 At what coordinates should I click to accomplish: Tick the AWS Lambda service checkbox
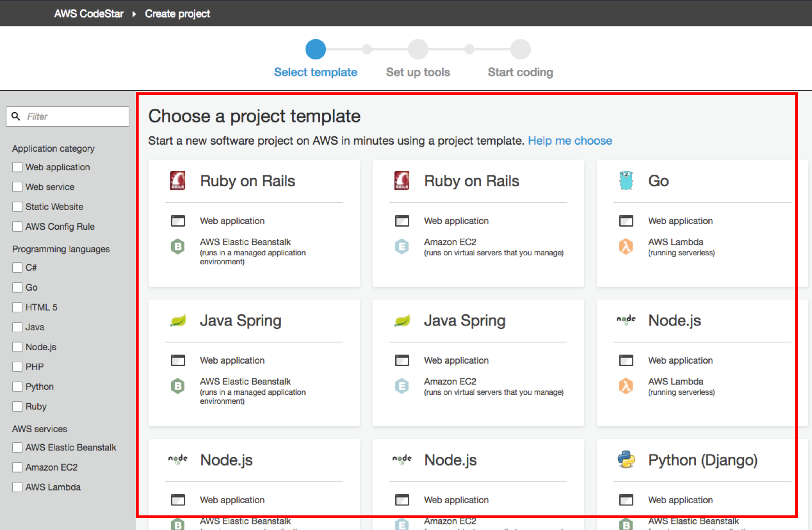point(17,487)
